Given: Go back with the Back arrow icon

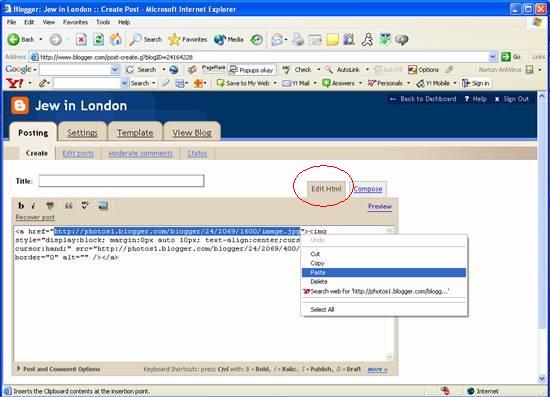Looking at the screenshot, I should 13,39.
